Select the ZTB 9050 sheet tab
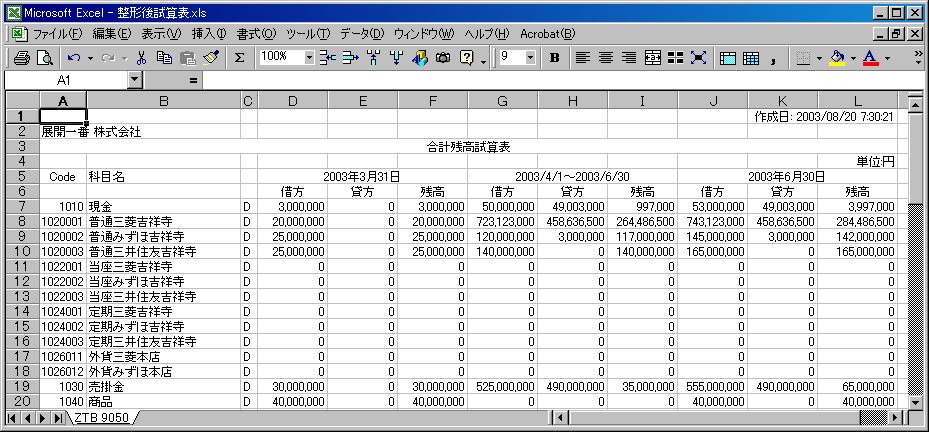 pyautogui.click(x=100, y=417)
